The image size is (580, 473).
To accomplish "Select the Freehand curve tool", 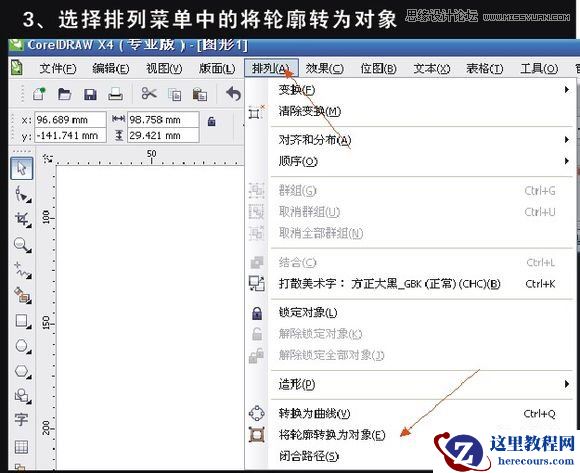I will point(22,270).
